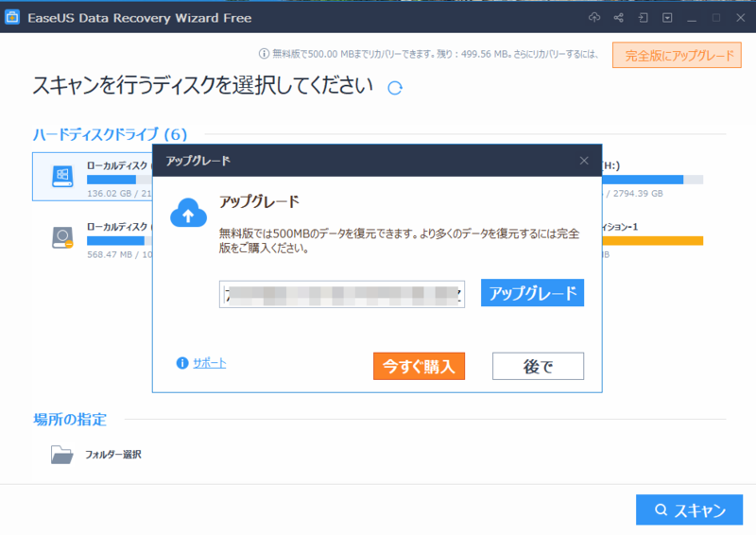Click the cloud upgrade icon in dialog

coord(188,213)
